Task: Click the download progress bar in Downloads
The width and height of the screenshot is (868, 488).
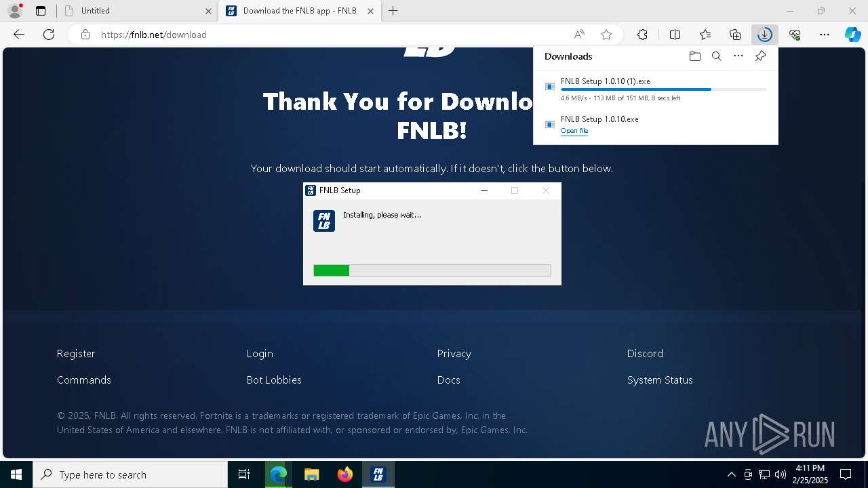Action: click(x=664, y=89)
